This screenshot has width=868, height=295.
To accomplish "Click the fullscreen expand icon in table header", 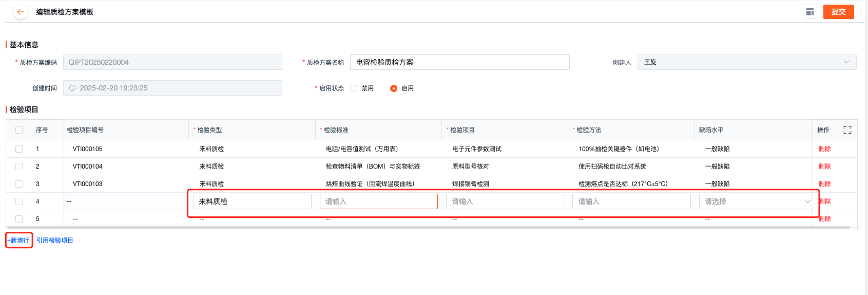I will point(847,130).
